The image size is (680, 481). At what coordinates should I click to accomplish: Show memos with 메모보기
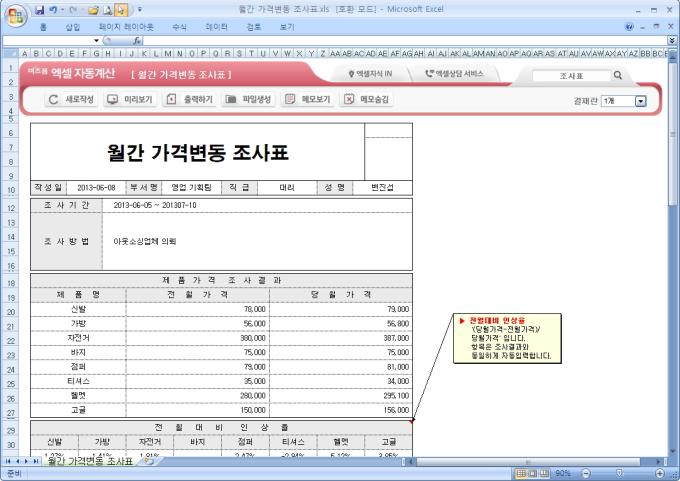308,100
